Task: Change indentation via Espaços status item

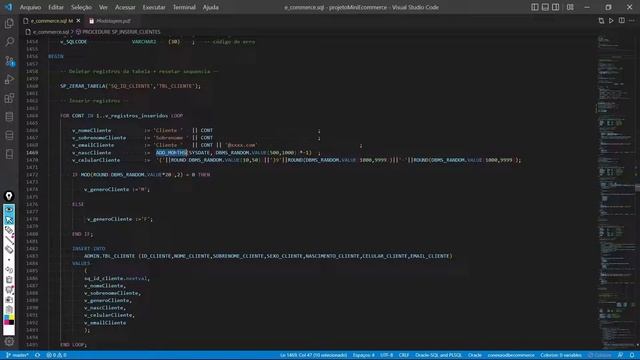Action: coord(364,355)
